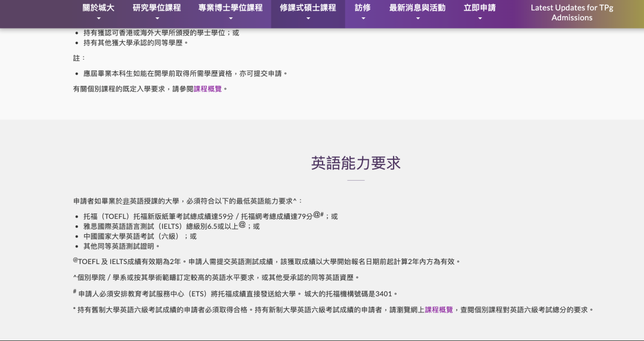This screenshot has width=644, height=341.
Task: Follow 課程概覽 link in entry requirements
Action: (208, 89)
